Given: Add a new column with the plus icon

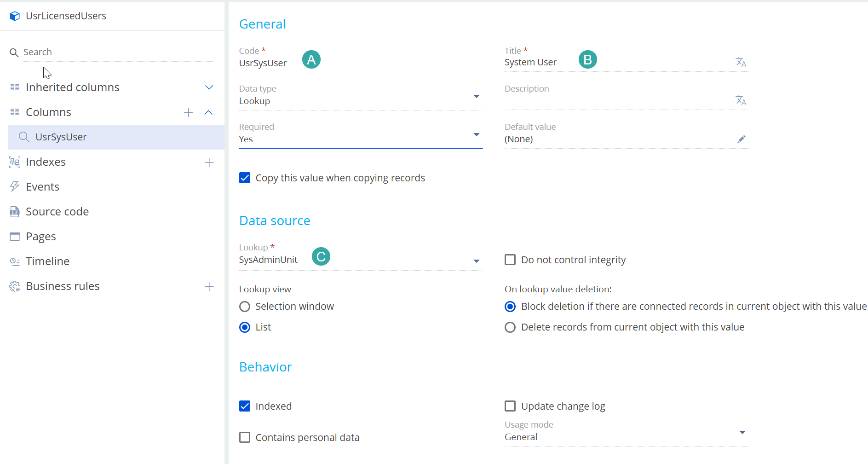Looking at the screenshot, I should 188,113.
